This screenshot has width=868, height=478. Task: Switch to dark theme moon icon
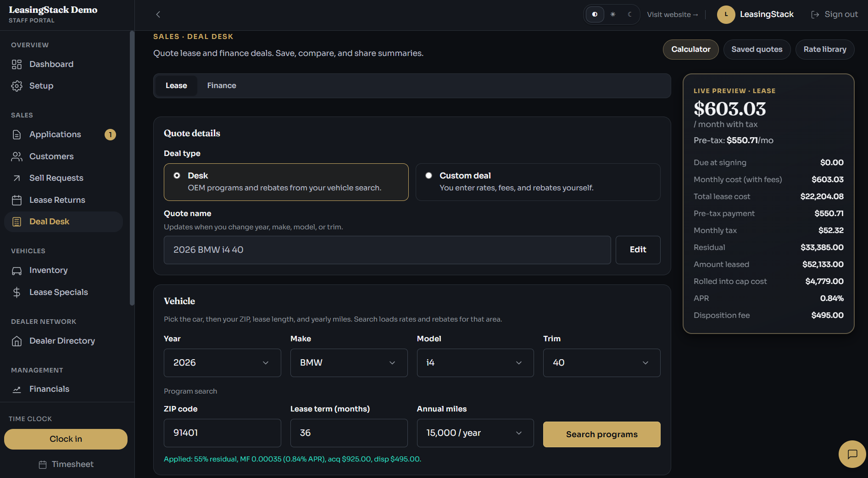630,14
